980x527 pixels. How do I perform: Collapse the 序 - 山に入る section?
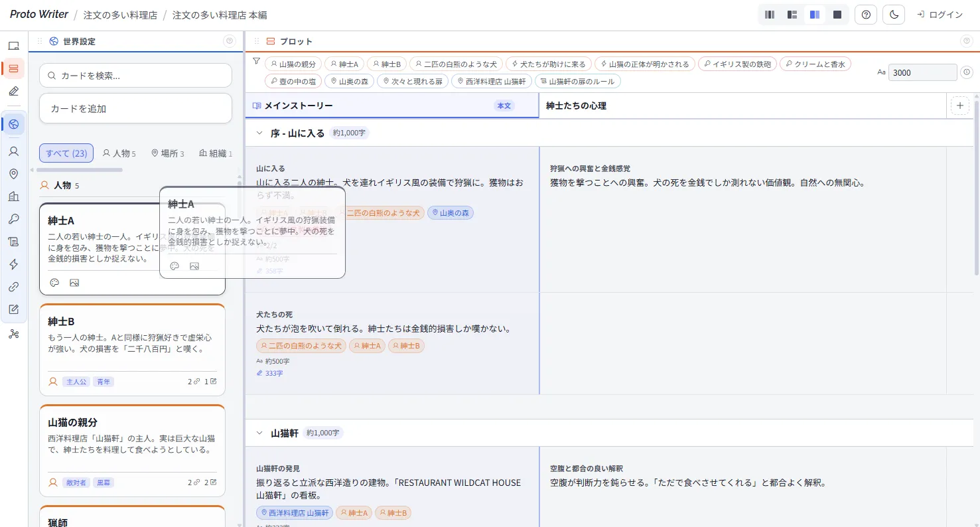pyautogui.click(x=259, y=132)
